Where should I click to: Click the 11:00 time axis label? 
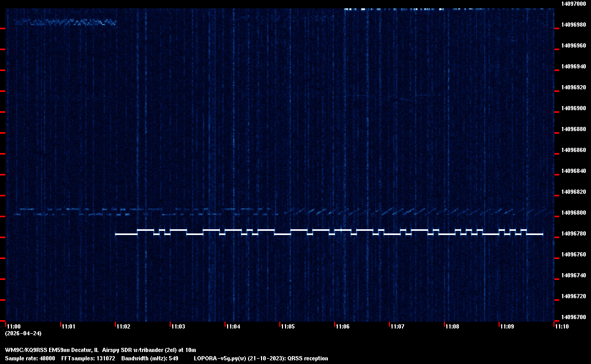point(14,326)
